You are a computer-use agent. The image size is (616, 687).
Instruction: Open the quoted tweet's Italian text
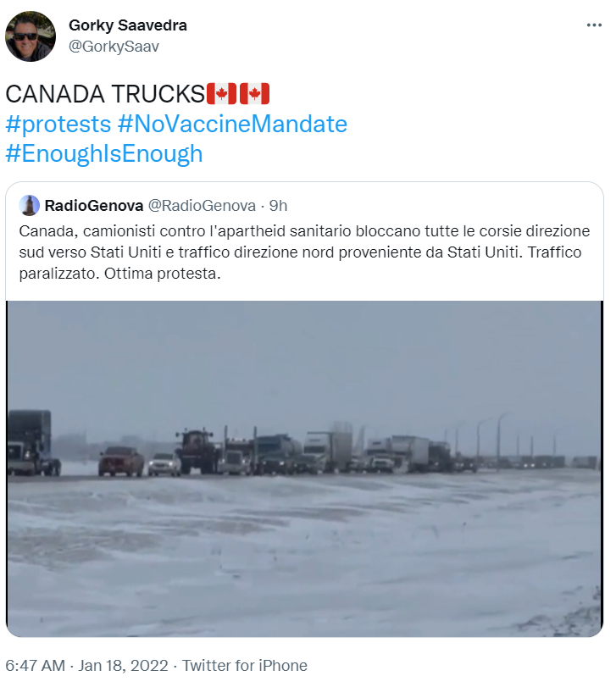(x=304, y=252)
